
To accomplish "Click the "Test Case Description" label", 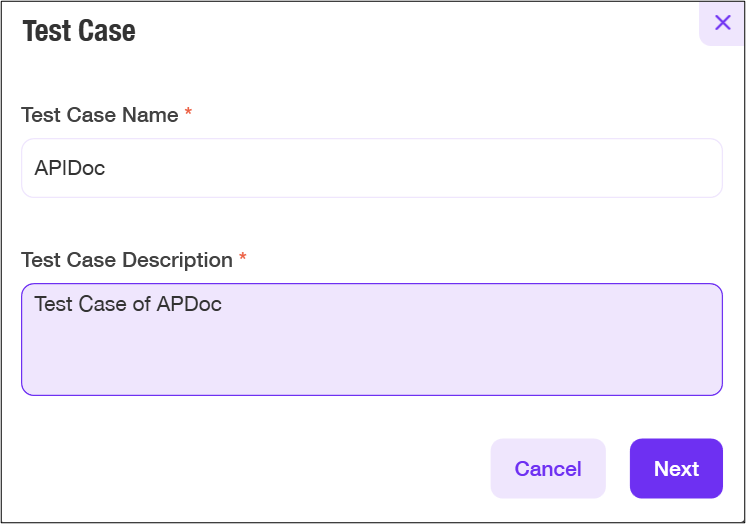I will coord(126,260).
